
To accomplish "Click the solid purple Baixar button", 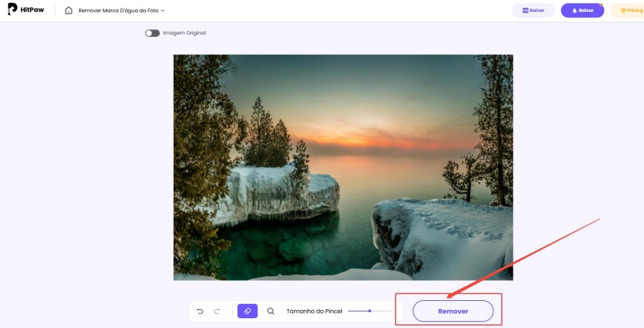I will 582,11.
